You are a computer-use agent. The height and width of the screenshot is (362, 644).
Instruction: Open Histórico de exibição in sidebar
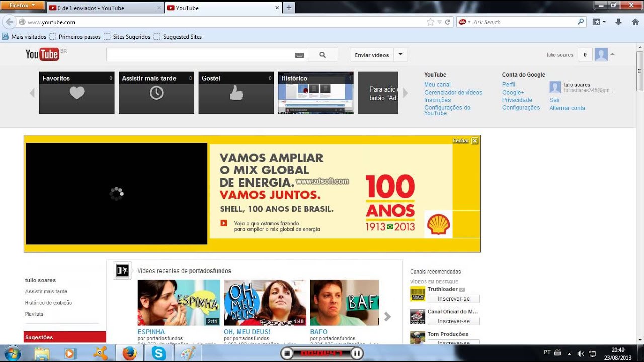coord(49,303)
